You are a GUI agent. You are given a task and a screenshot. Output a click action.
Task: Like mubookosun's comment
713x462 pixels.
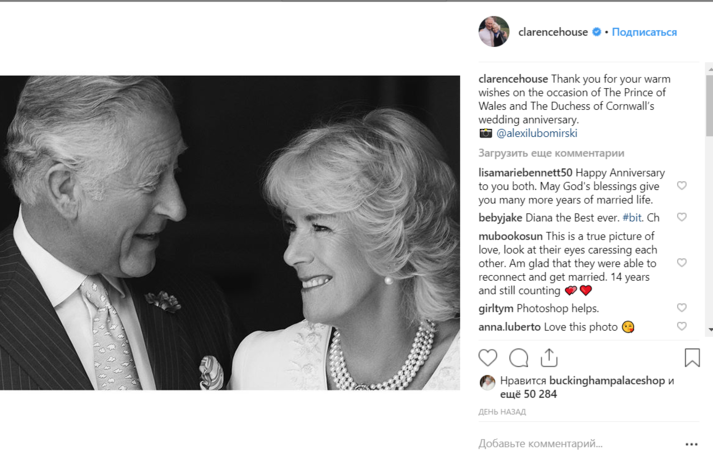[x=682, y=263]
